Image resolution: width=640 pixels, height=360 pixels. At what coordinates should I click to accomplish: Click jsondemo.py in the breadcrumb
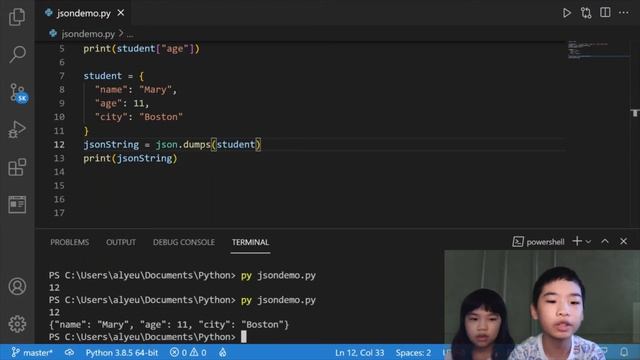pos(88,34)
